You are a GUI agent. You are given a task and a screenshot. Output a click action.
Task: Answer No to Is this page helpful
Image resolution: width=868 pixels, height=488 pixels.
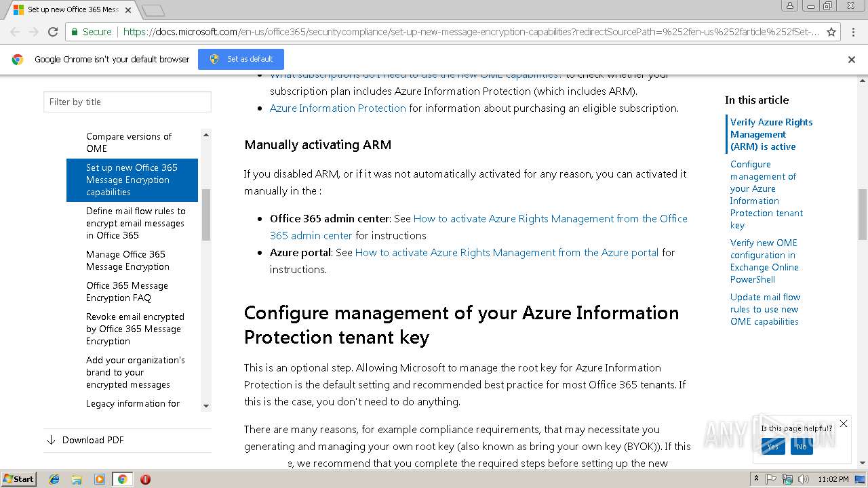tap(802, 446)
